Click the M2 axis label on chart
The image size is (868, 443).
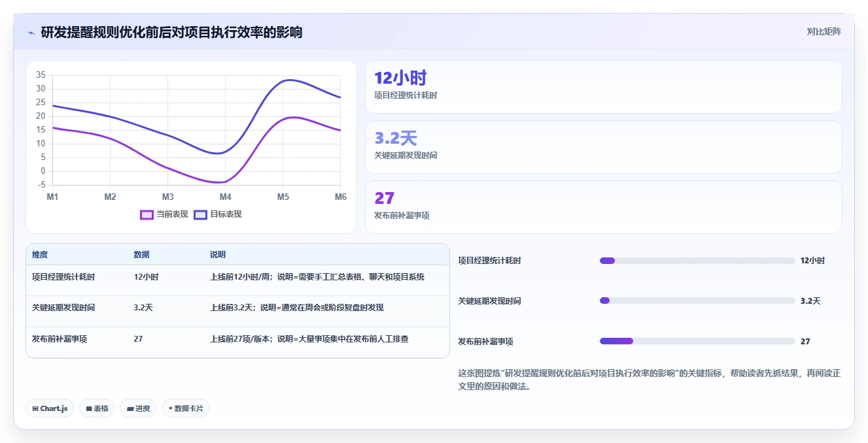(x=110, y=197)
